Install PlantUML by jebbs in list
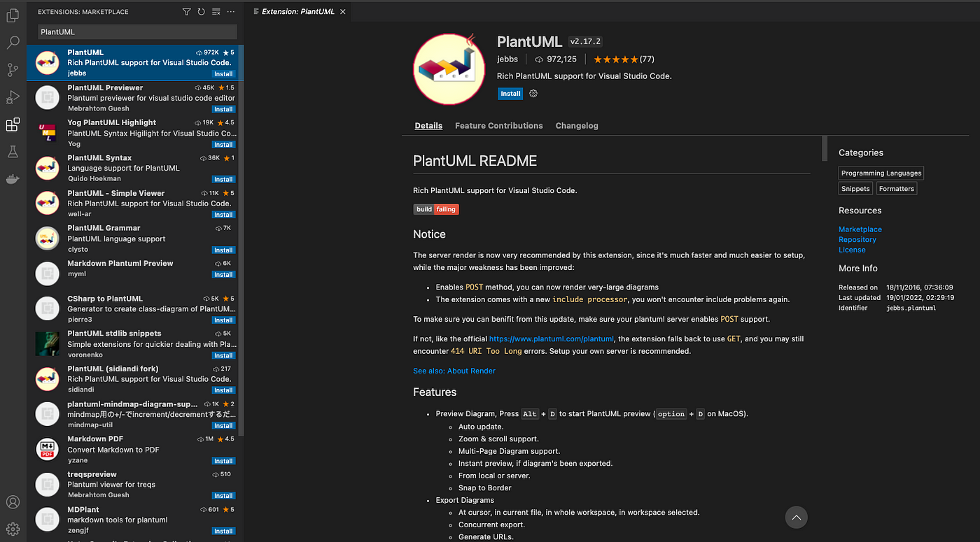This screenshot has height=542, width=980. [x=223, y=74]
